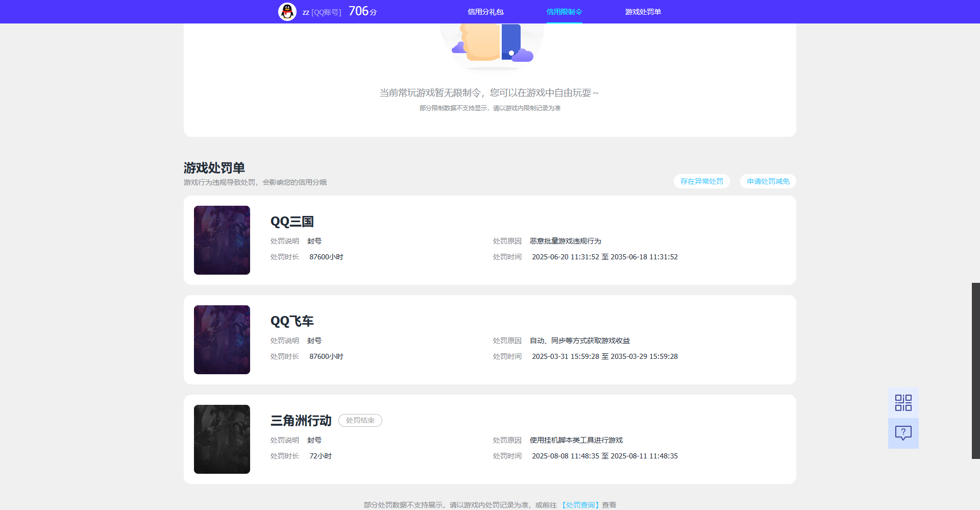The height and width of the screenshot is (510, 980).
Task: Open the 【处罚查询】 link
Action: (x=580, y=504)
